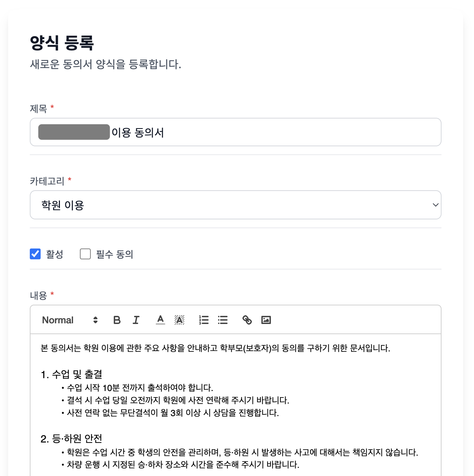The width and height of the screenshot is (474, 476).
Task: Insert a bulleted list
Action: (223, 320)
